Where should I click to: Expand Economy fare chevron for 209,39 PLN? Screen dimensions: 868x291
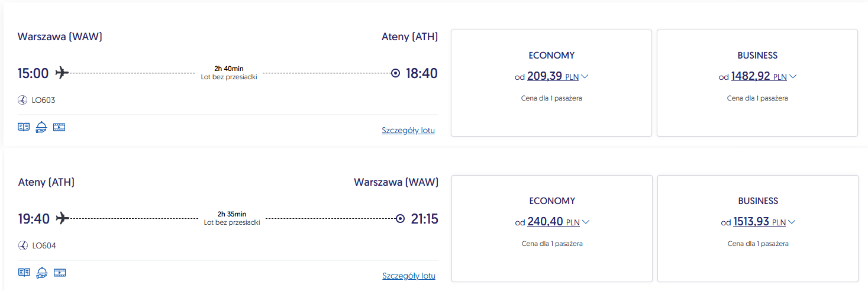(585, 76)
